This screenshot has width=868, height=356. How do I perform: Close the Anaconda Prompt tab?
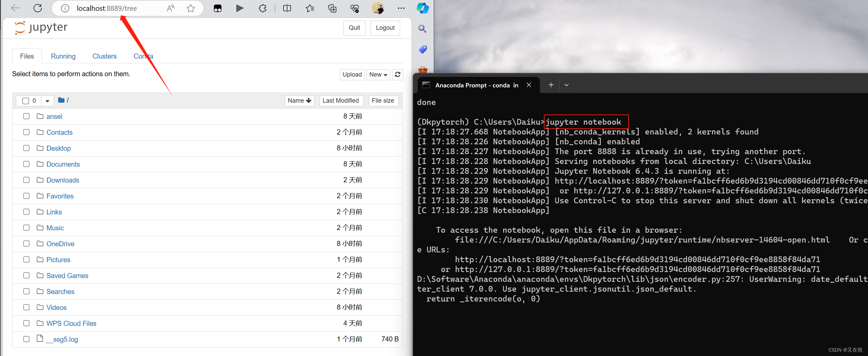click(x=529, y=85)
